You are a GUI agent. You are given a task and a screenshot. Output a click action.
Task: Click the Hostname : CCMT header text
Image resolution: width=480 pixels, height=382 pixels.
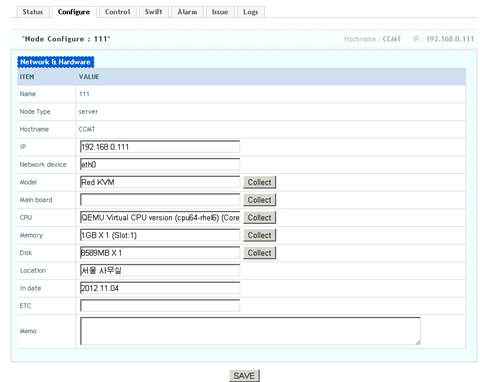tap(372, 39)
